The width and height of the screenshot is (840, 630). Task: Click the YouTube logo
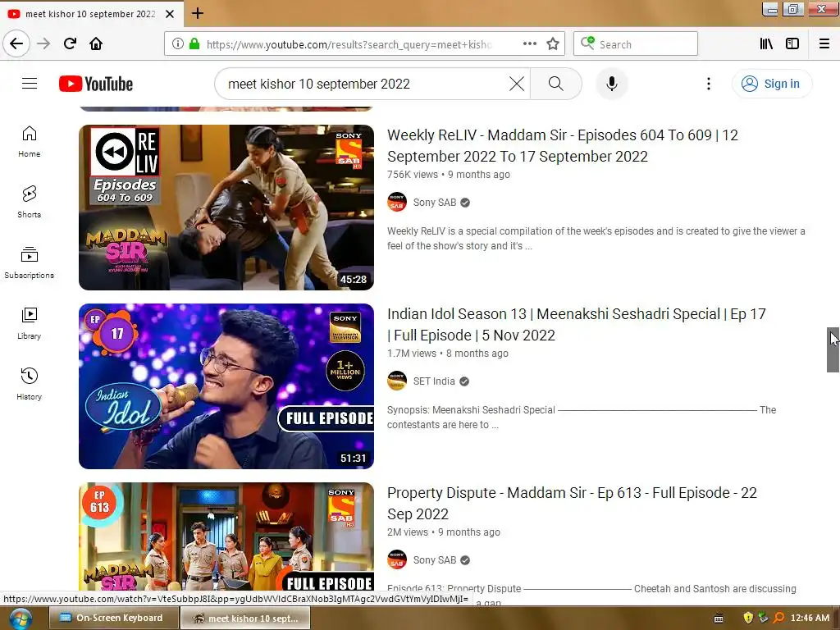coord(96,84)
